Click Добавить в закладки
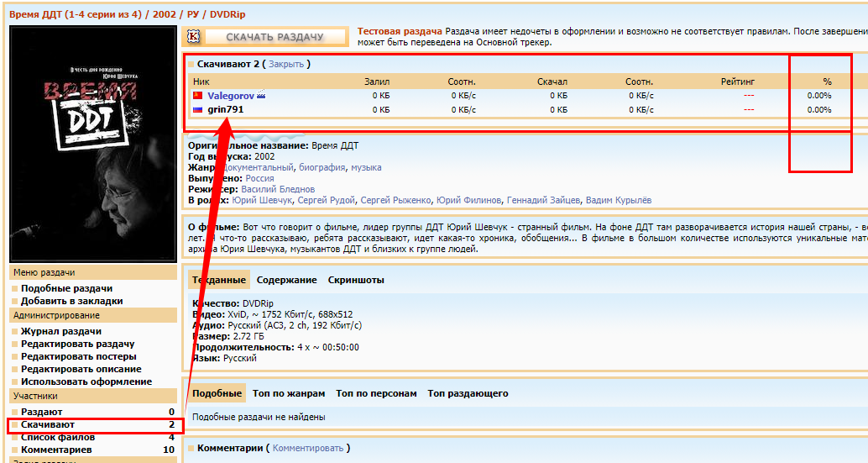This screenshot has width=868, height=463. pos(71,301)
